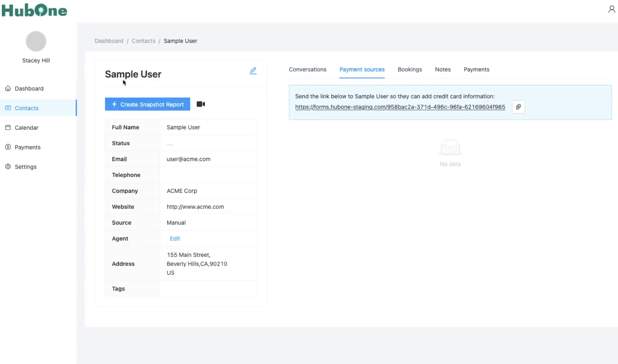The image size is (618, 364).
Task: Click the Tags field label
Action: click(118, 289)
